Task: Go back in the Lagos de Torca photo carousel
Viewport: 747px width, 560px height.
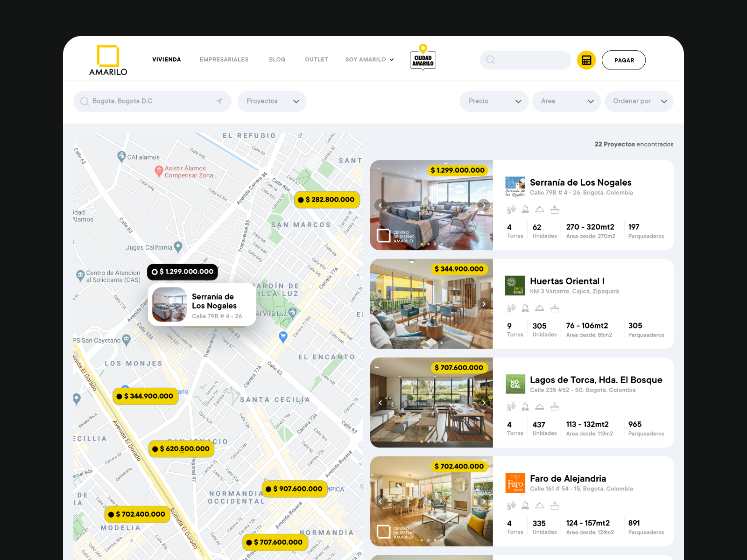Action: coord(381,403)
